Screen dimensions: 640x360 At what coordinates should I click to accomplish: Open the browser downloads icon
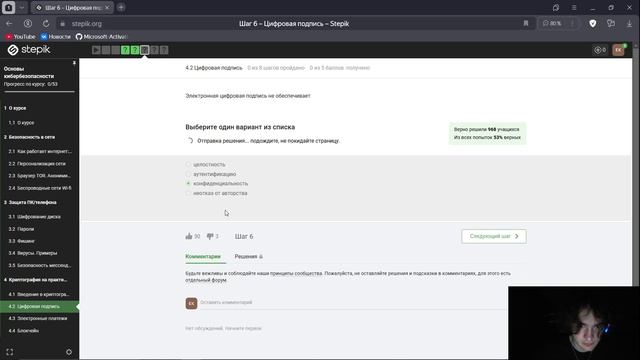[x=629, y=24]
